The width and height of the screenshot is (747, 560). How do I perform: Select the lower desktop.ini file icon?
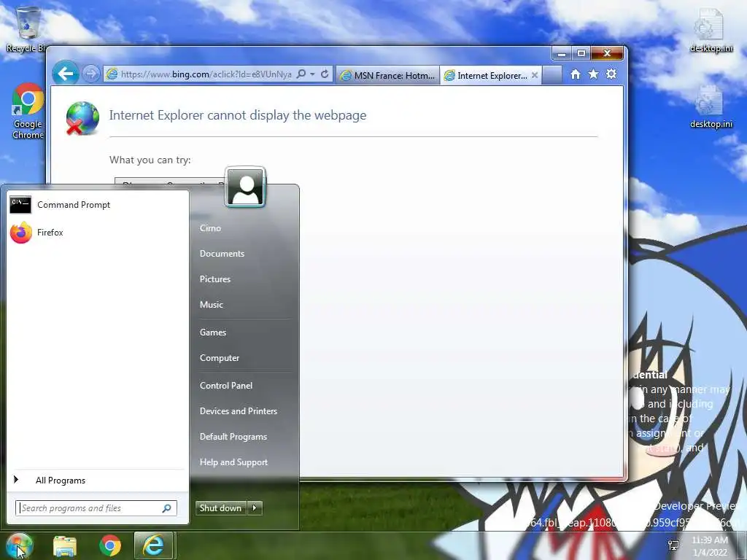[x=711, y=106]
